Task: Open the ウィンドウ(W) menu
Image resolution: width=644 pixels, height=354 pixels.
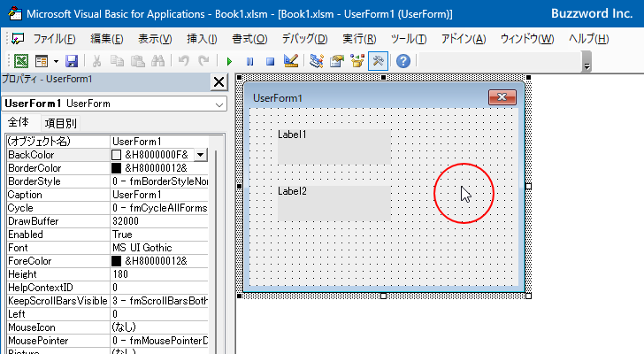Action: point(527,39)
